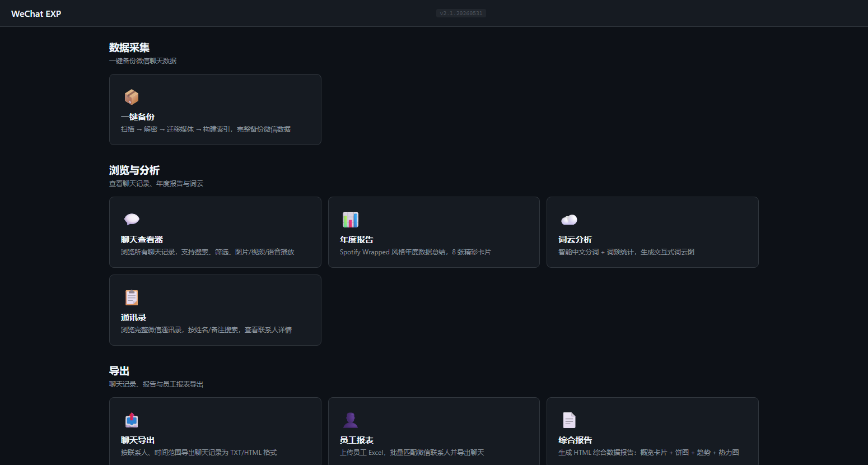Open the 聊天导出 card title
The width and height of the screenshot is (868, 465).
tap(138, 440)
